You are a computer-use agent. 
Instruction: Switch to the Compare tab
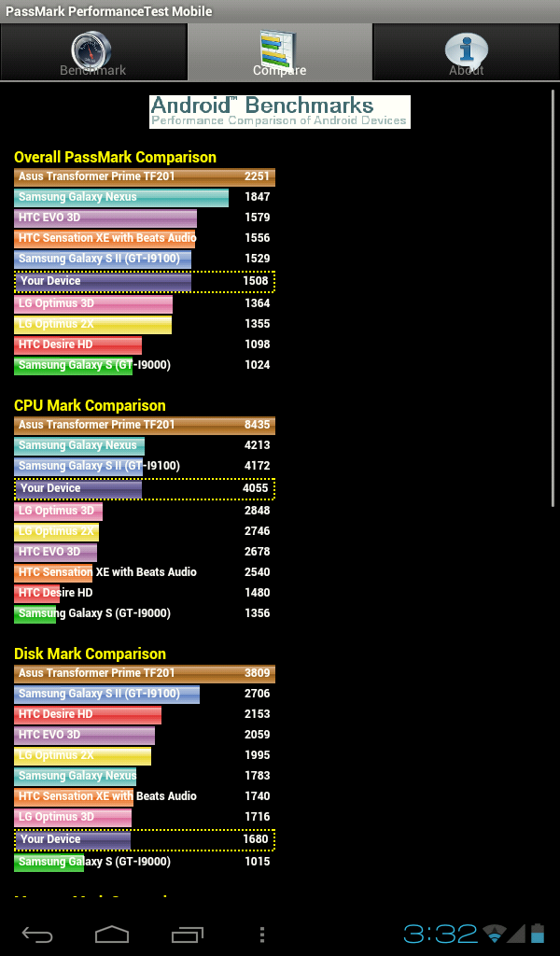(280, 52)
